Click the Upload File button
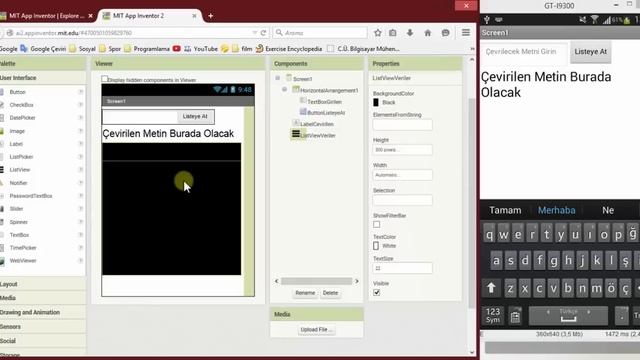 click(x=316, y=329)
